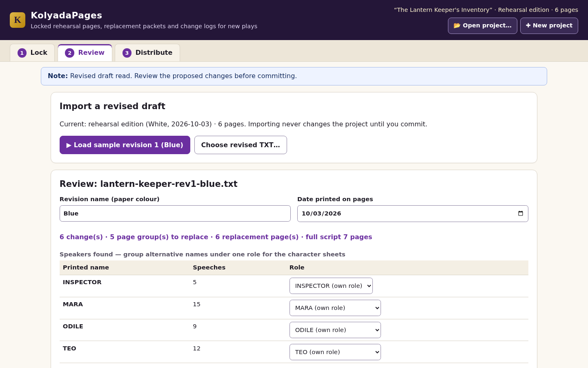The height and width of the screenshot is (368, 588).
Task: Switch to the Lock tab
Action: pyautogui.click(x=32, y=53)
